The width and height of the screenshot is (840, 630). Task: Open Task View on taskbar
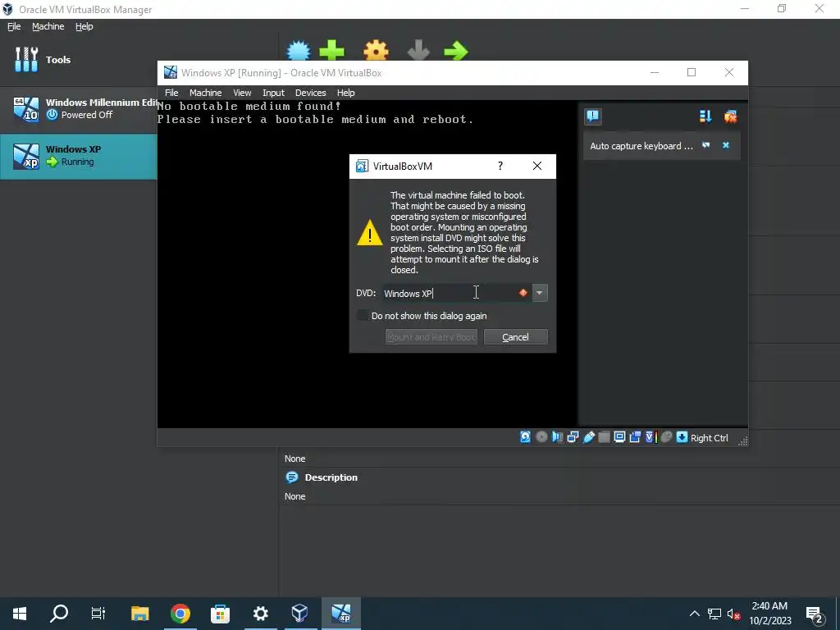(98, 614)
